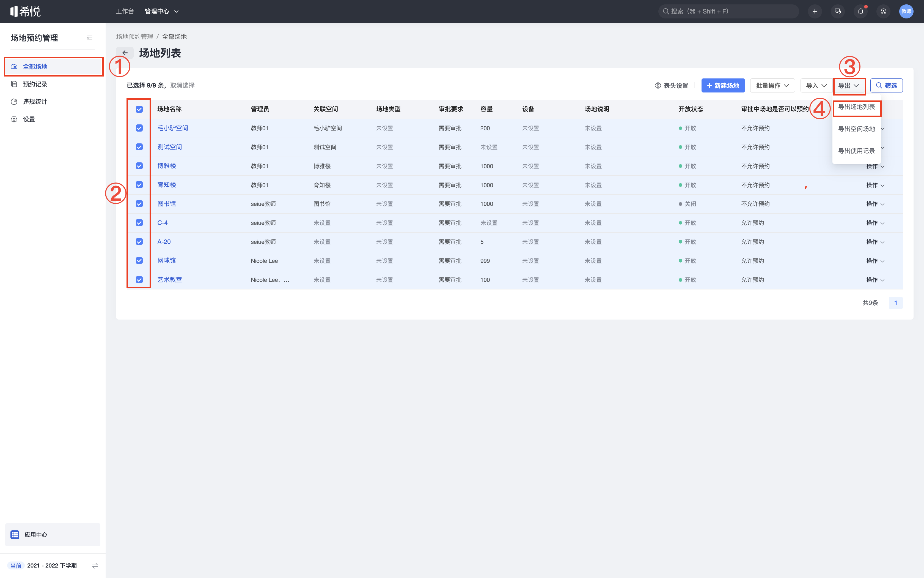Click 取消选择 to clear selection
The image size is (924, 578).
(182, 85)
